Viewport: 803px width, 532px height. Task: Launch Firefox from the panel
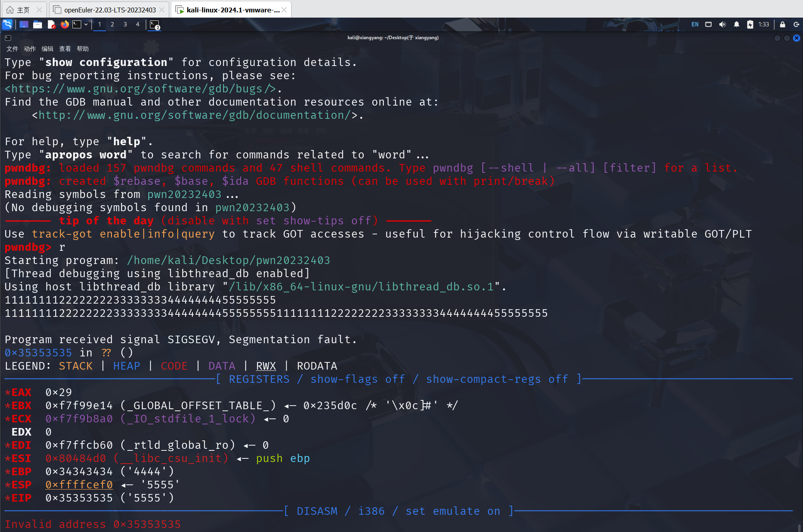64,24
